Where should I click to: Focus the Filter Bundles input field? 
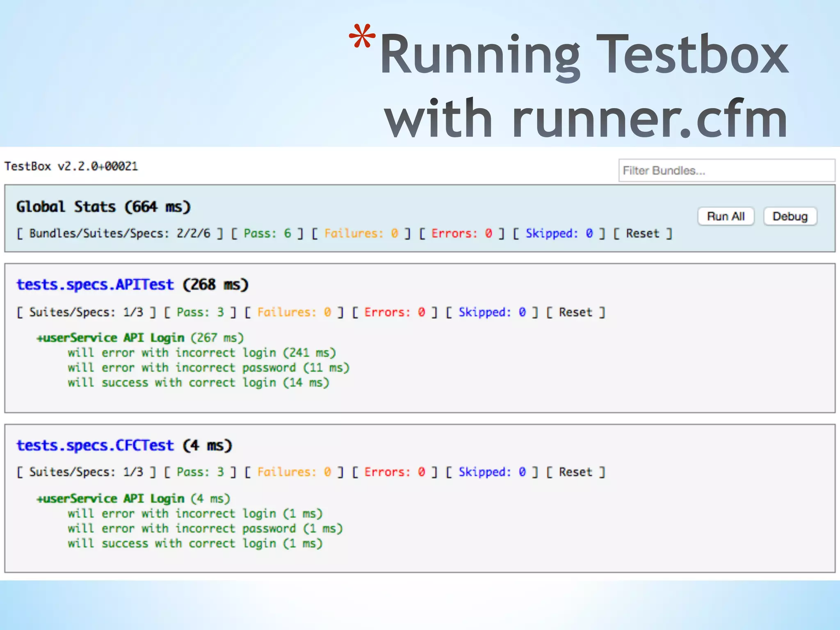[x=726, y=170]
